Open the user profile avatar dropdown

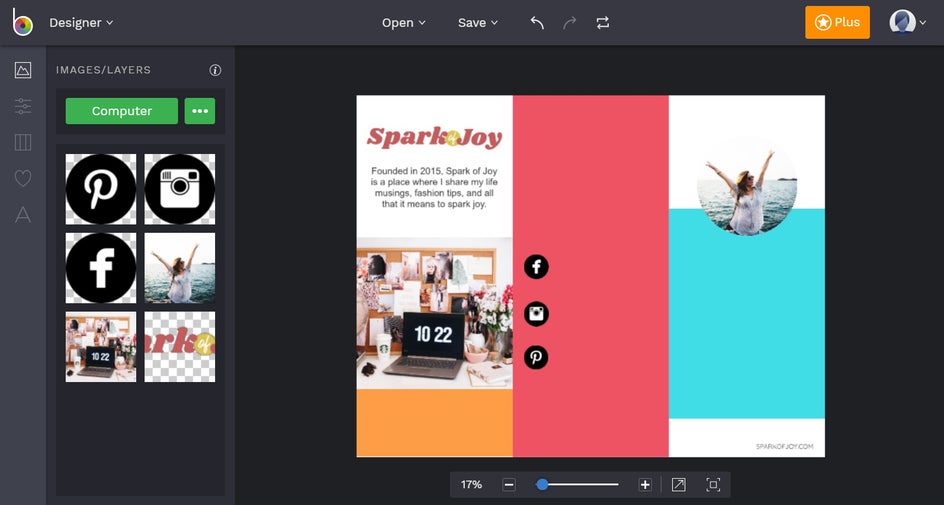[x=908, y=22]
